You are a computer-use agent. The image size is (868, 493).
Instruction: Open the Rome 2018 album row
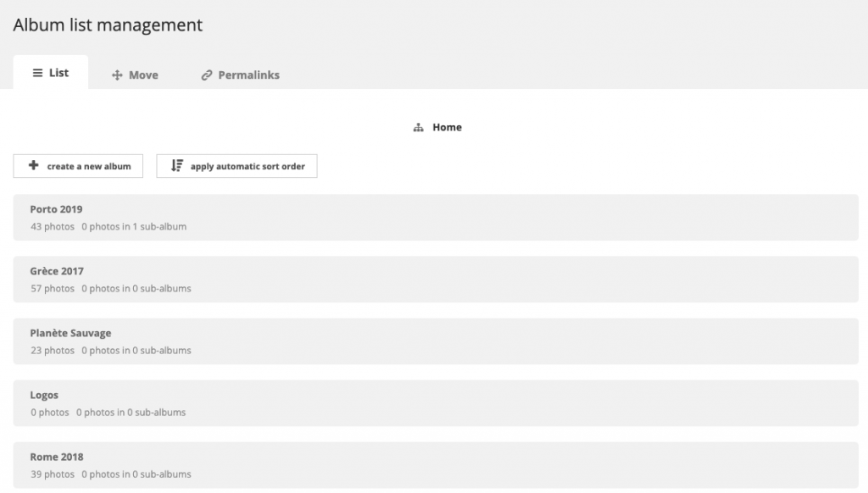click(434, 464)
